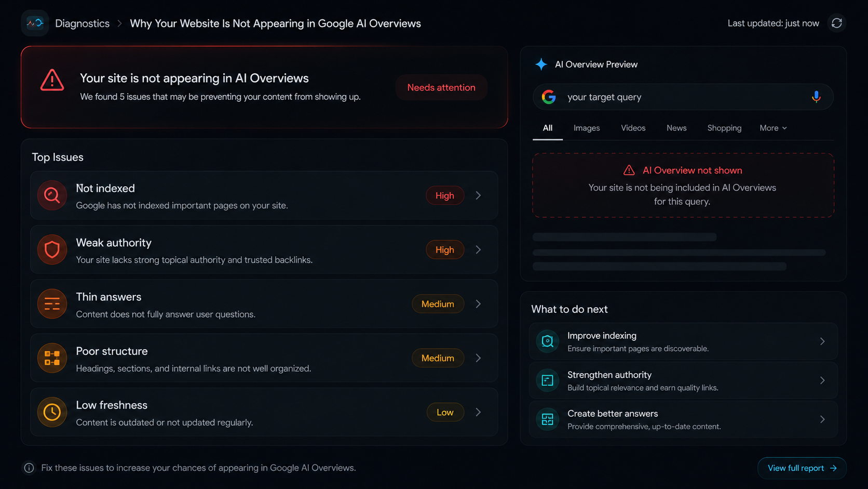
Task: Go to Diagnostics breadcrumb link
Action: [82, 23]
